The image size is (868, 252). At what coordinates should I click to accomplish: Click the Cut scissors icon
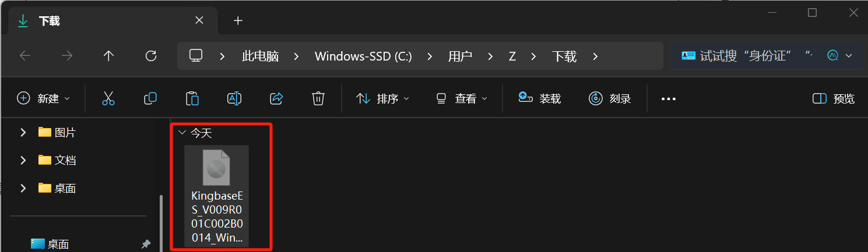pos(108,98)
